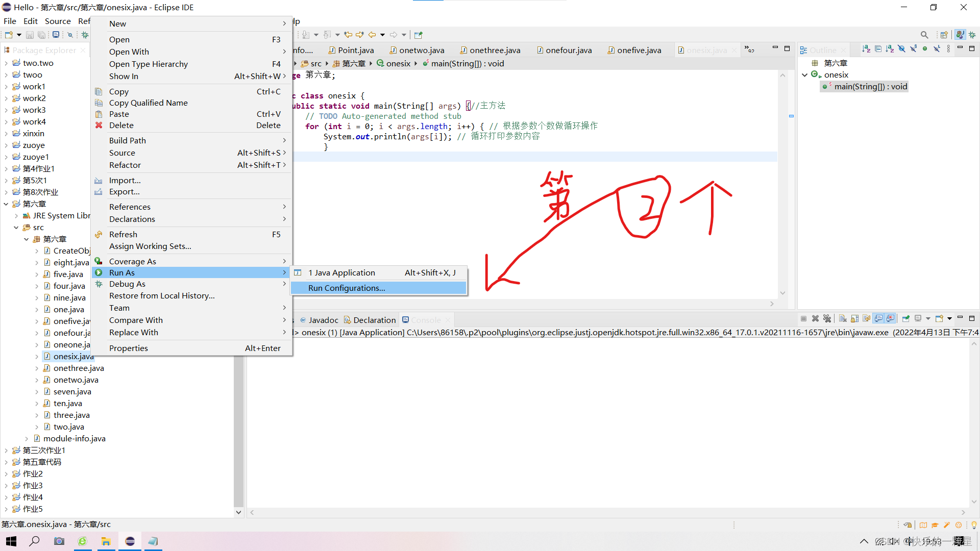Collapse the src folder node
980x551 pixels.
coord(16,228)
